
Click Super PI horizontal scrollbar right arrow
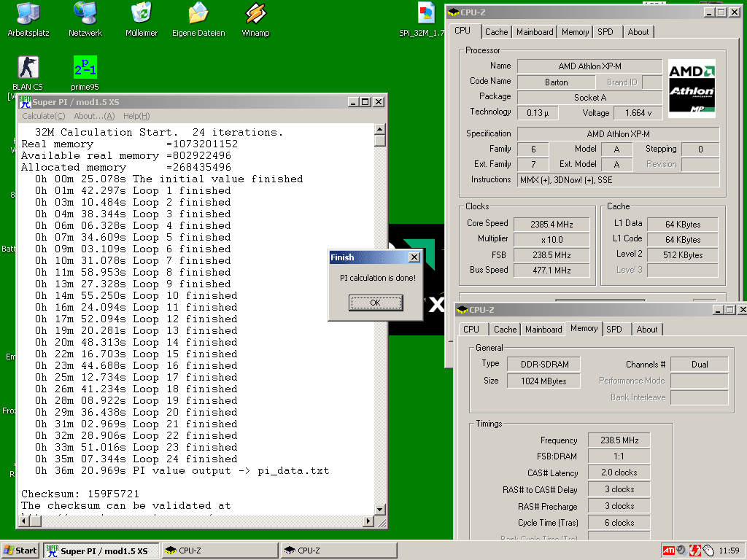368,521
